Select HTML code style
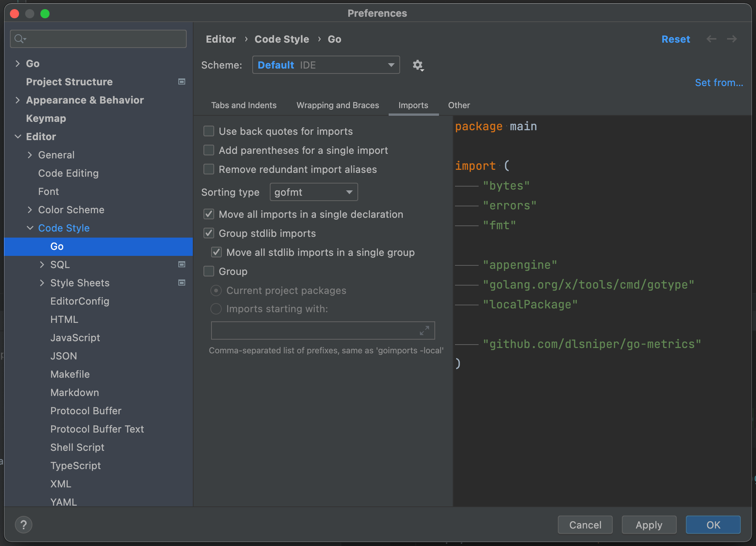The height and width of the screenshot is (546, 756). [x=64, y=319]
